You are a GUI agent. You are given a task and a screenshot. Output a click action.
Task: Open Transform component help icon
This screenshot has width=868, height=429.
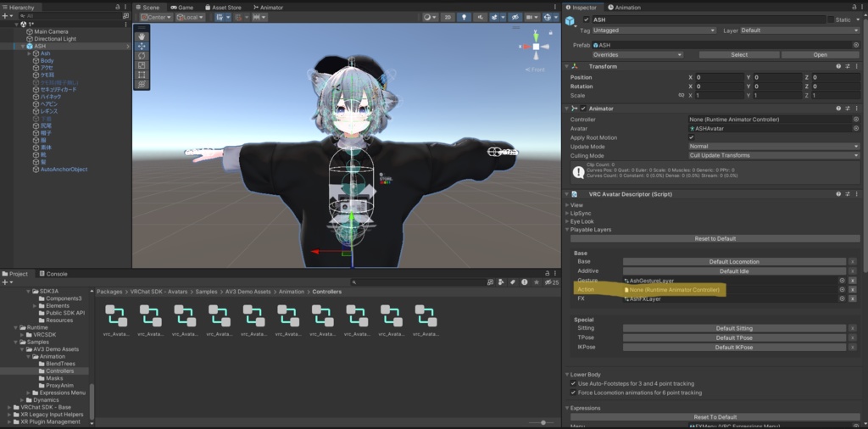click(x=838, y=66)
